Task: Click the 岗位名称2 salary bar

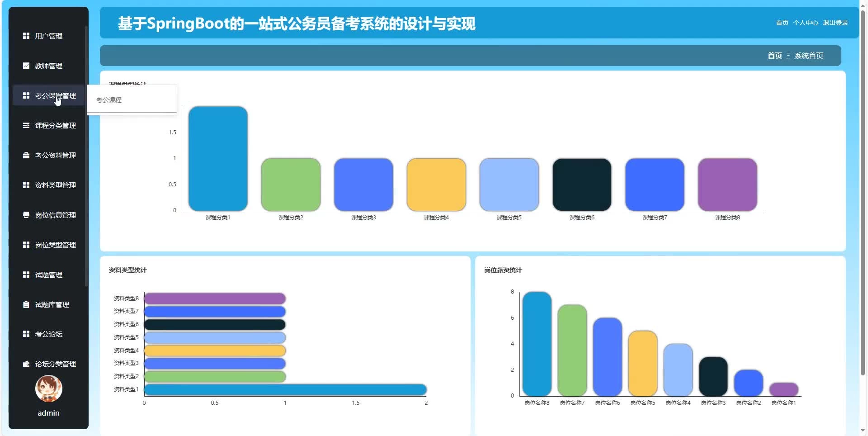Action: pyautogui.click(x=749, y=383)
